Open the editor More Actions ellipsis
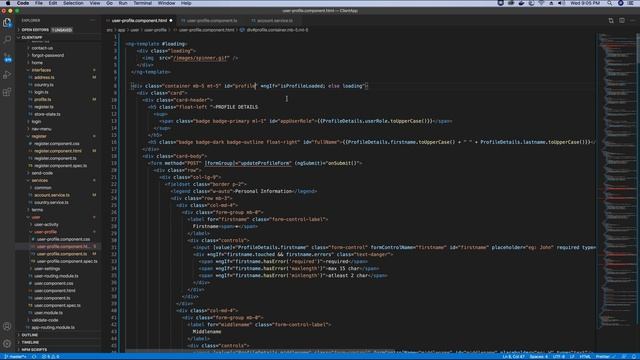The height and width of the screenshot is (360, 640). coord(632,20)
